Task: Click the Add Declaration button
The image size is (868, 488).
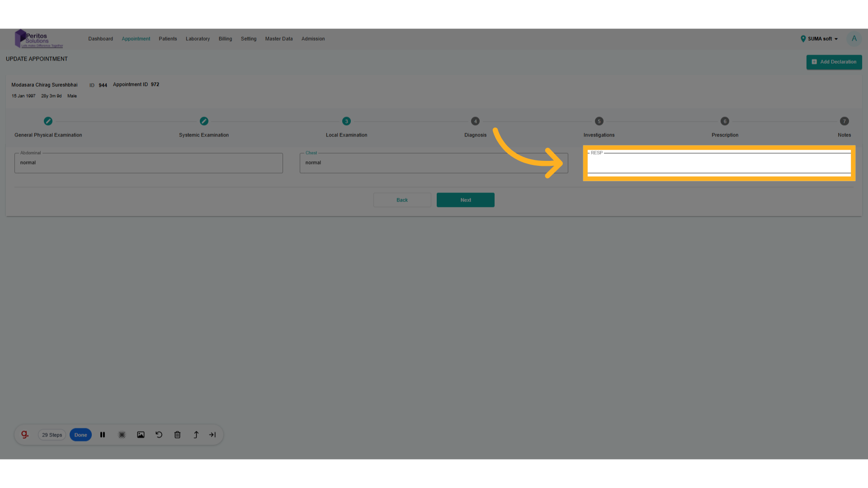Action: coord(834,62)
